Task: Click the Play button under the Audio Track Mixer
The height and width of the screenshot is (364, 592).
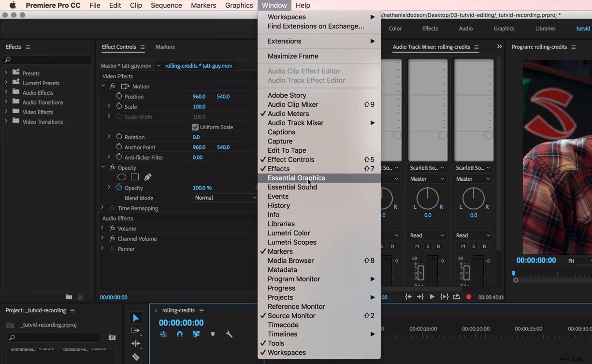Action: click(432, 296)
